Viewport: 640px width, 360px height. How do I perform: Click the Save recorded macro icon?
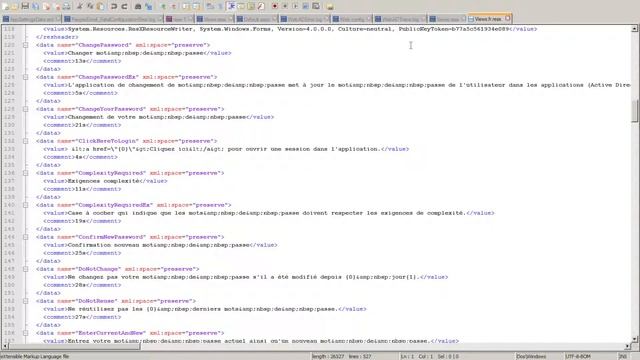pyautogui.click(x=316, y=7)
